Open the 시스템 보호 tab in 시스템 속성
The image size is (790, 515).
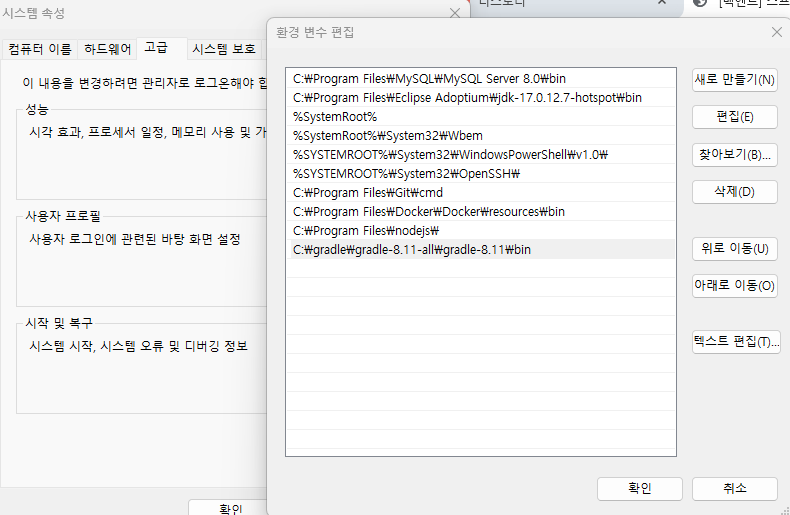[224, 49]
